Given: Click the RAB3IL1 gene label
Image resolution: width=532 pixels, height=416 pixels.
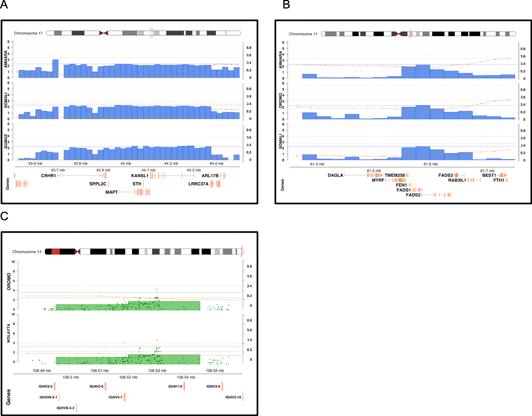Looking at the screenshot, I should pos(457,180).
